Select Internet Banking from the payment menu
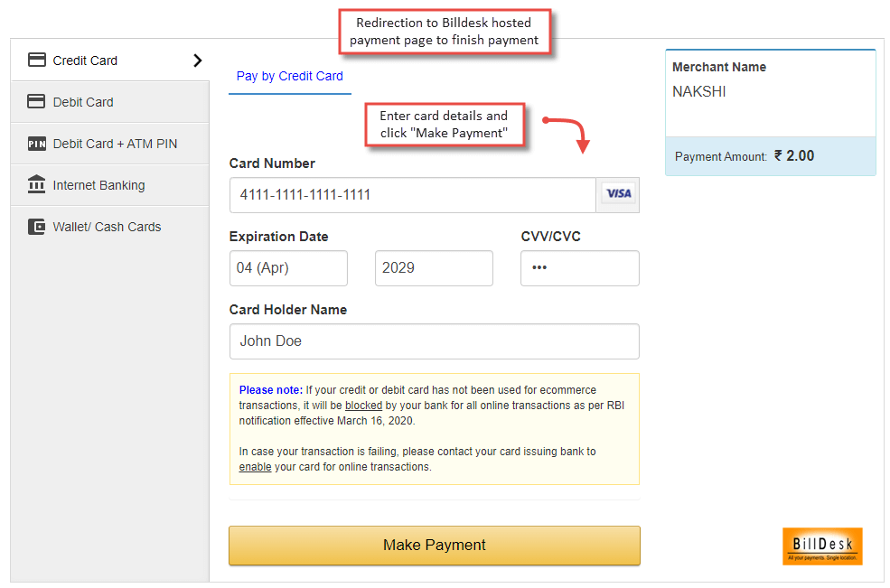Screen dimensions: 890x588 104,184
